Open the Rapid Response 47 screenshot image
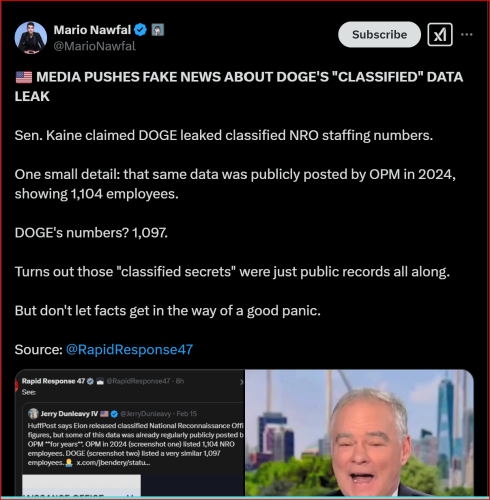Viewport: 490px width, 500px height. coord(130,432)
